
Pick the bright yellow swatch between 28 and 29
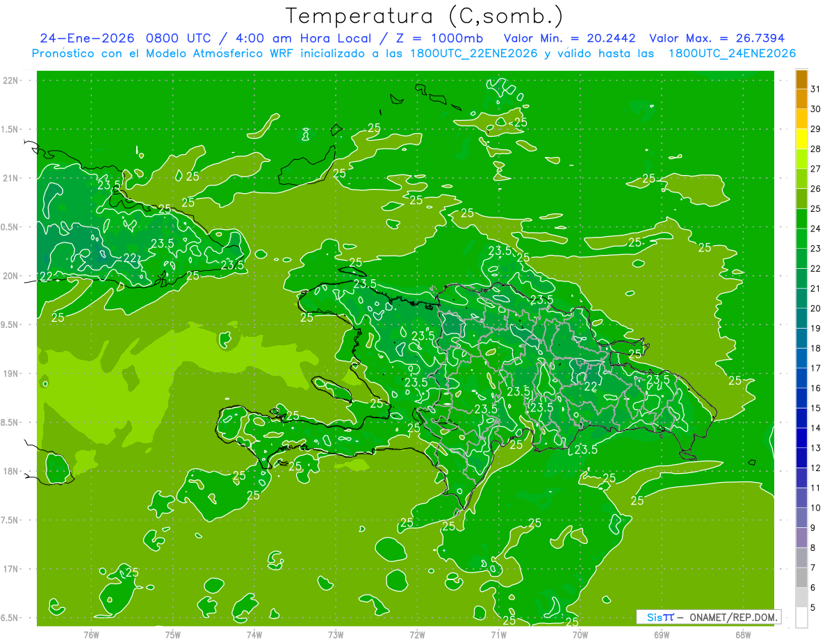point(801,140)
